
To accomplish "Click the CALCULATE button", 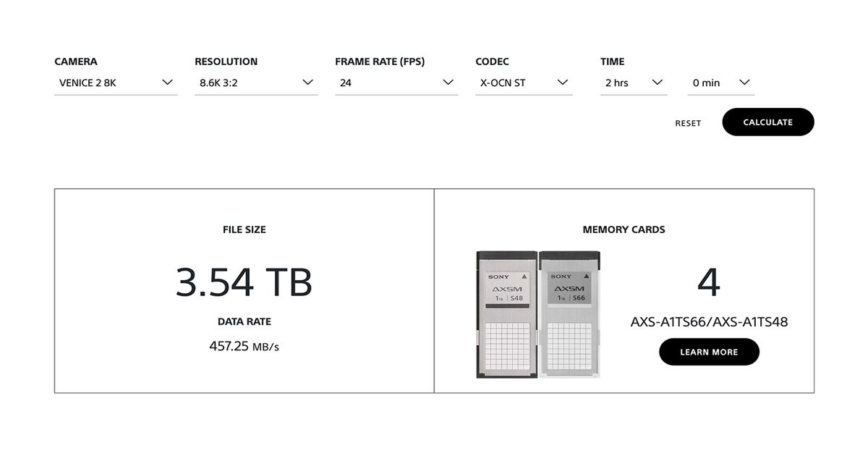I will coord(767,122).
